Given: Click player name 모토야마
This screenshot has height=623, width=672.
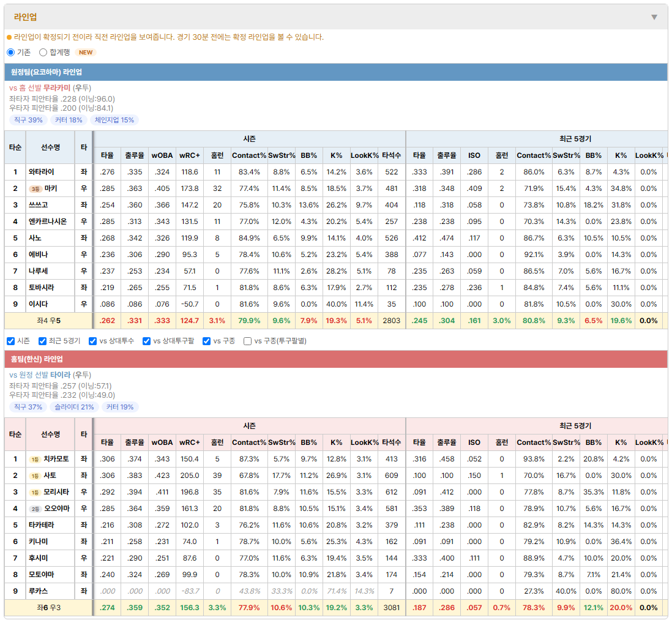Looking at the screenshot, I should click(x=42, y=575).
